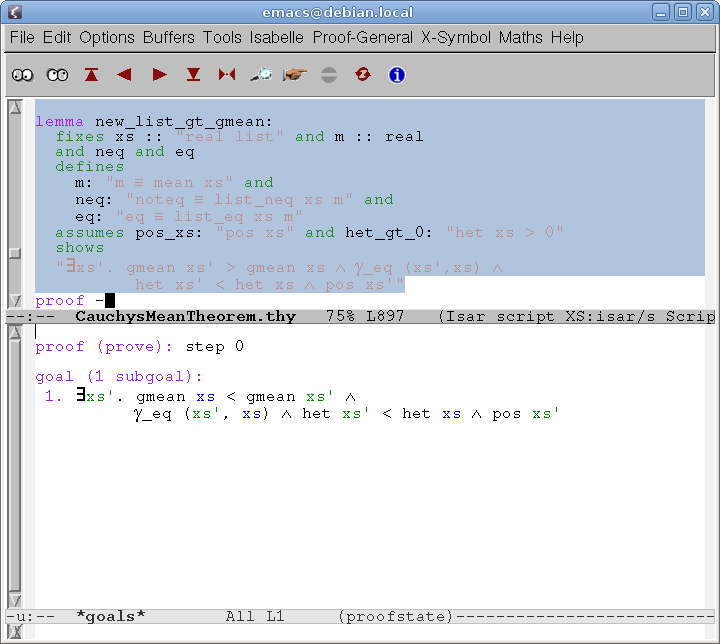
Task: Open the blue Info help icon
Action: coord(396,75)
